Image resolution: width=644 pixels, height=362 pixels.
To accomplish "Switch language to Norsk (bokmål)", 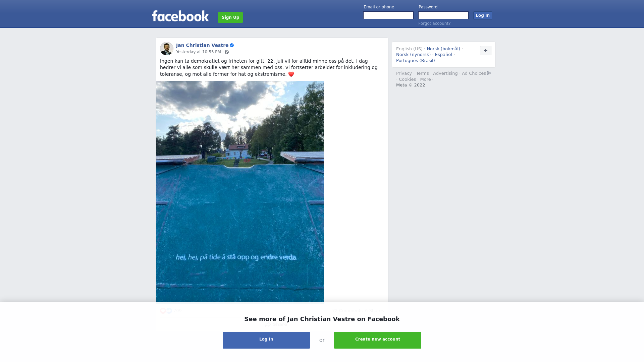I will click(x=443, y=49).
